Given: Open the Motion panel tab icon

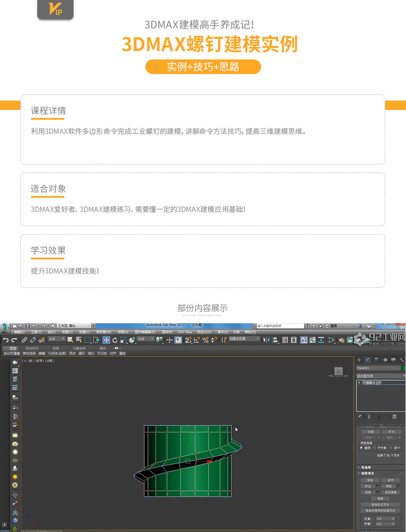Looking at the screenshot, I should (385, 360).
